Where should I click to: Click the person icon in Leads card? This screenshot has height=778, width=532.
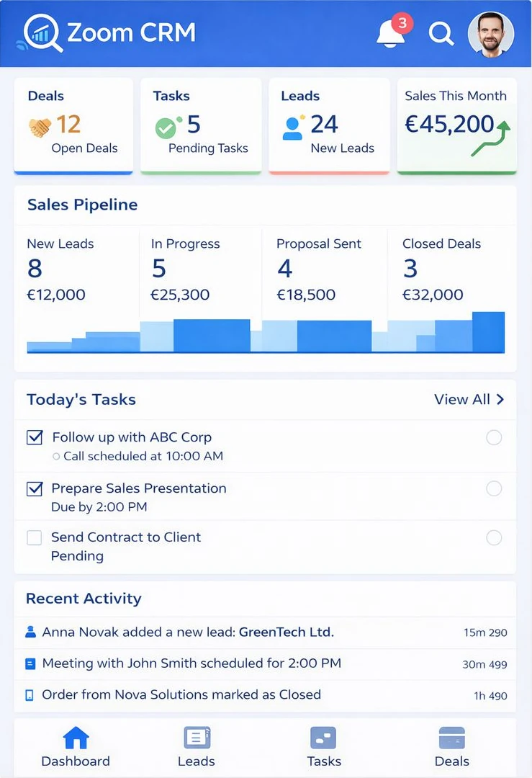pos(293,128)
